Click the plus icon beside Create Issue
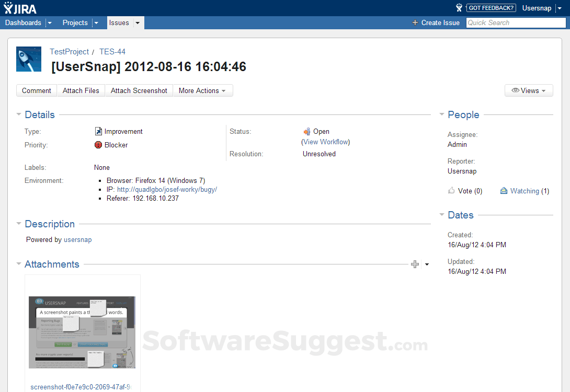 415,22
